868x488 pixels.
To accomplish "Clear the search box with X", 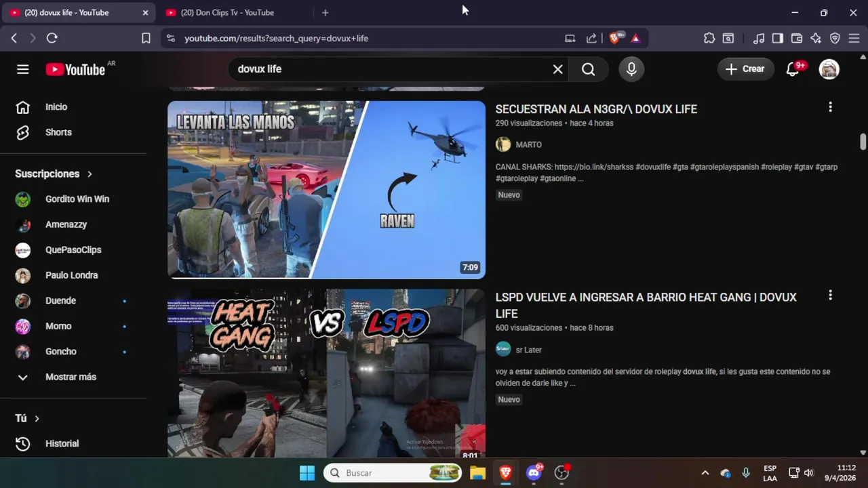I will (557, 69).
